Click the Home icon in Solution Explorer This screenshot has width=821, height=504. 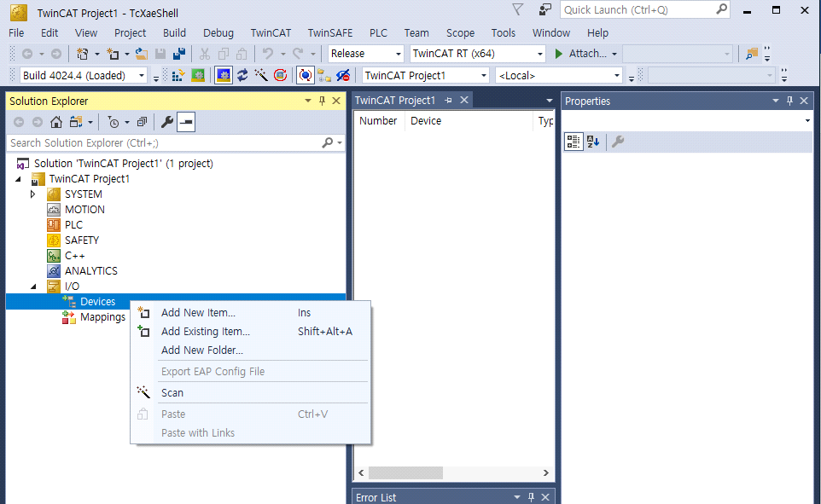(56, 123)
